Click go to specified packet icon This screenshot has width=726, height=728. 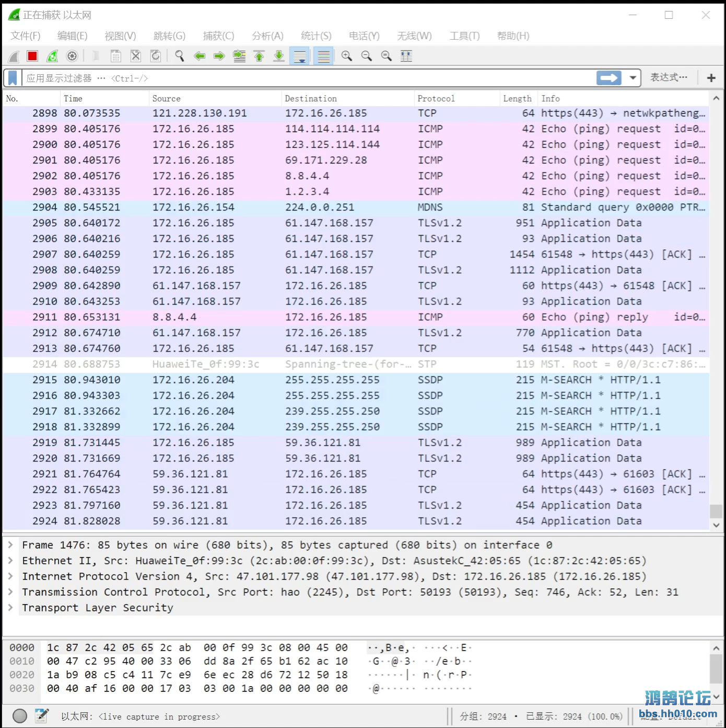click(239, 56)
